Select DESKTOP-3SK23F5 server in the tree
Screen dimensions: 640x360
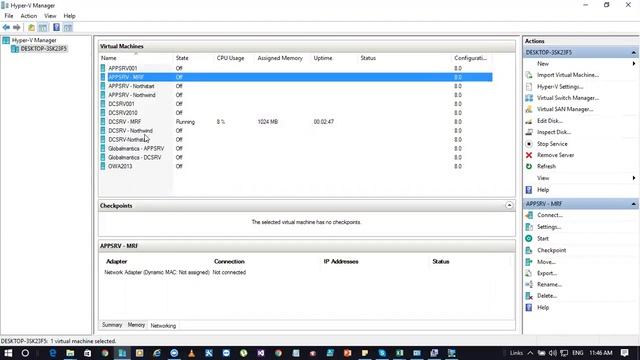(44, 49)
